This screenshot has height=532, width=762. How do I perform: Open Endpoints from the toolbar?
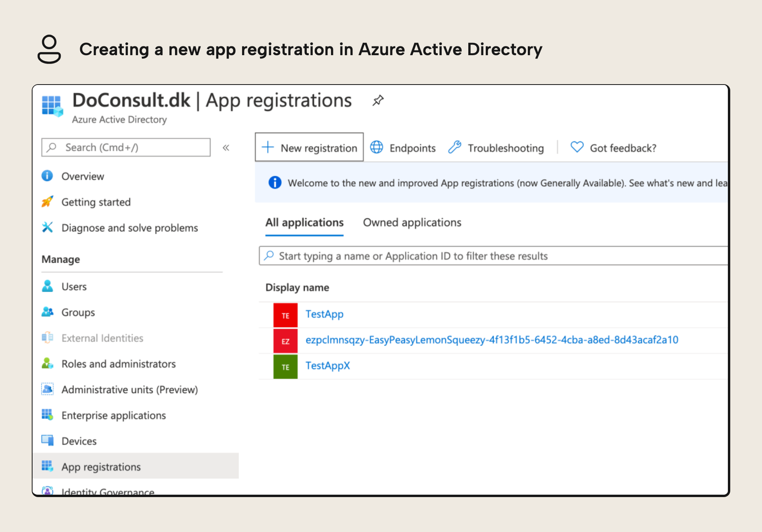[403, 148]
